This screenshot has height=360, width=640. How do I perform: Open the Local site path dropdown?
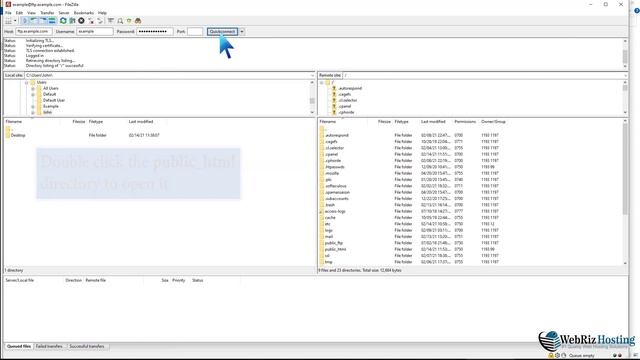click(x=313, y=76)
